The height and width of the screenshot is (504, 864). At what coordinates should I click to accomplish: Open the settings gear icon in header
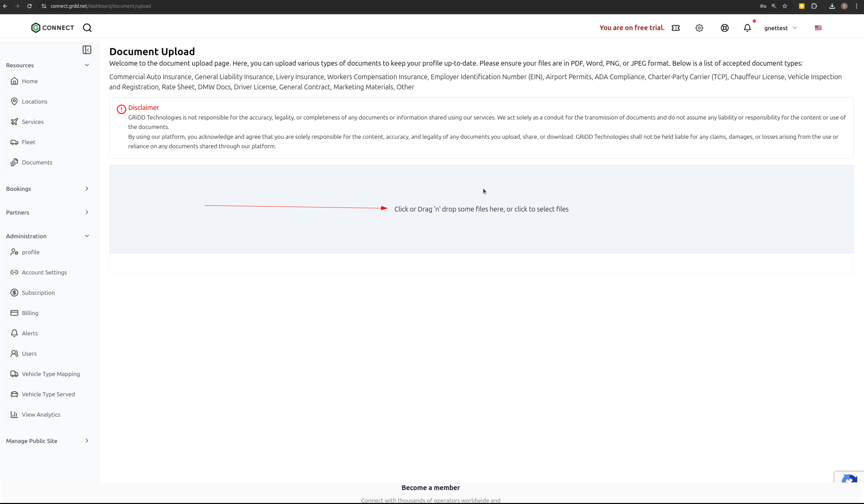click(x=699, y=28)
